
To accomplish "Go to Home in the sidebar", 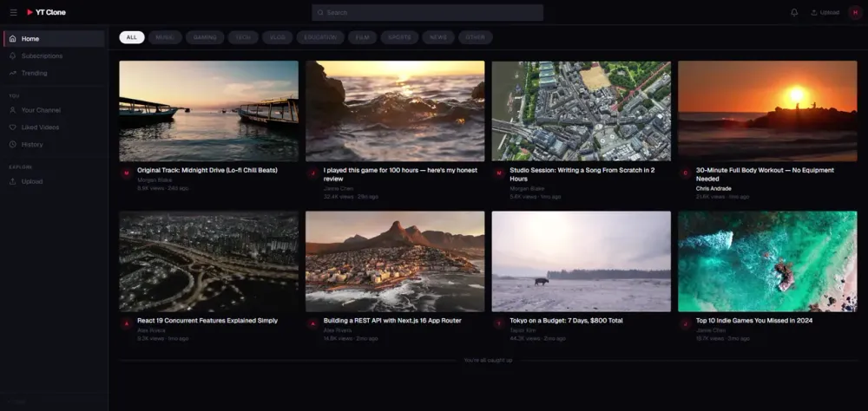I will [54, 39].
